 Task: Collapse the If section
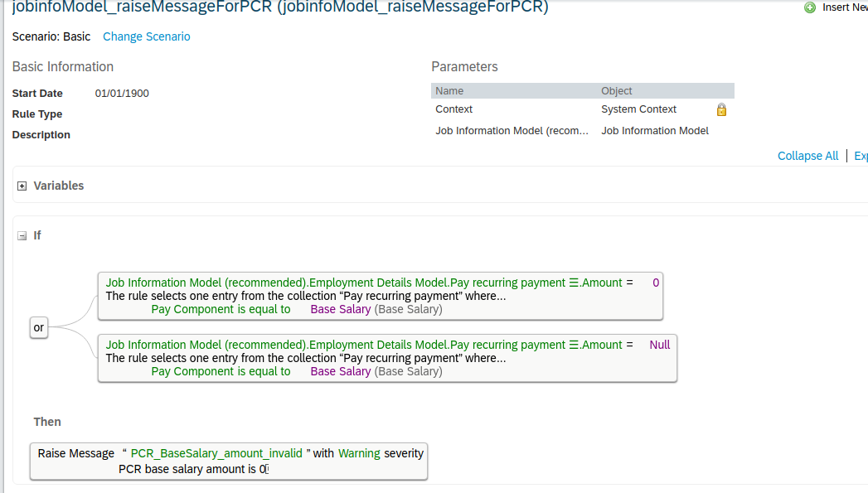pyautogui.click(x=22, y=235)
